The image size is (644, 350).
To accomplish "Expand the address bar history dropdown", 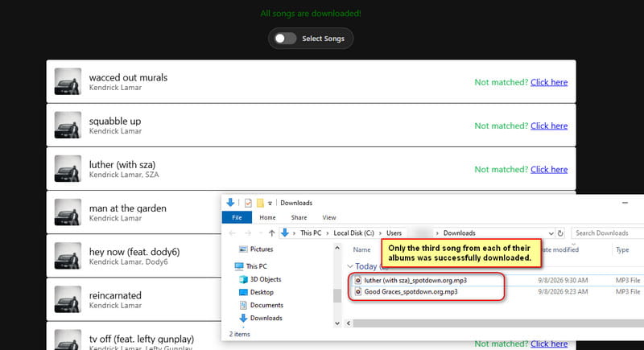I will coord(551,233).
